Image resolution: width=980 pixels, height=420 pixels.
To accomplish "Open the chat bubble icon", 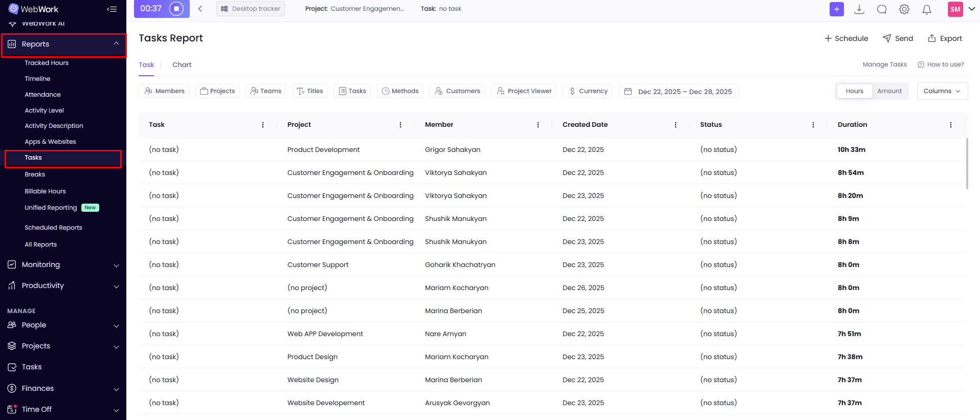I will click(882, 9).
